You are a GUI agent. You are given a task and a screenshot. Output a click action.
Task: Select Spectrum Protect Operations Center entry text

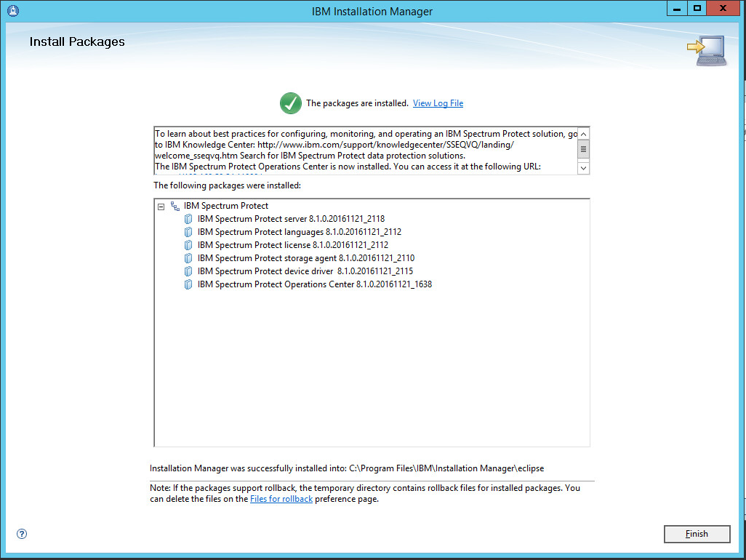pos(314,284)
